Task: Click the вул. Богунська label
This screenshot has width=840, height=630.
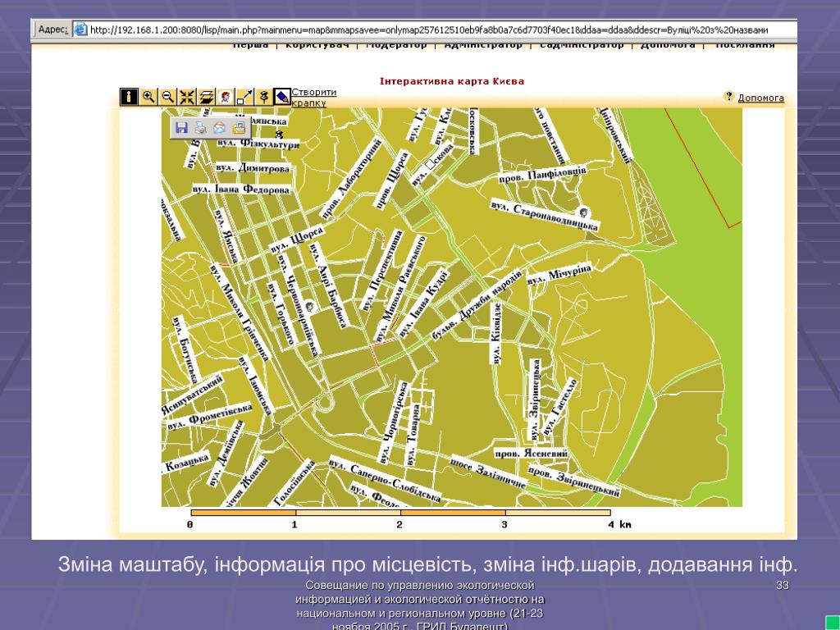Action: [186, 349]
